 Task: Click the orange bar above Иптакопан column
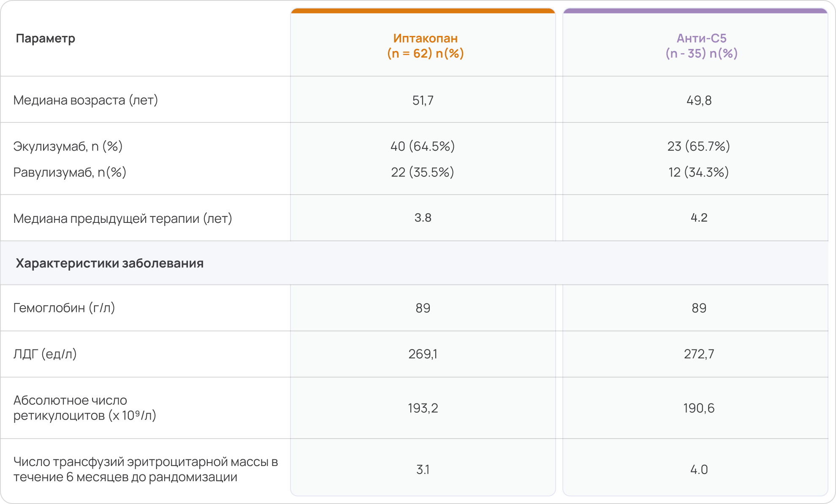[423, 11]
